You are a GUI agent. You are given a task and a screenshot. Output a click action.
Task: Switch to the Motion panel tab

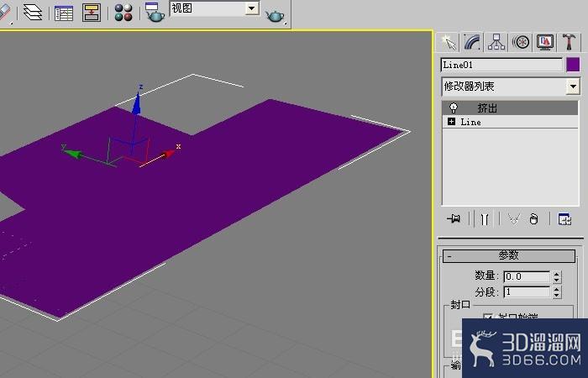point(521,42)
